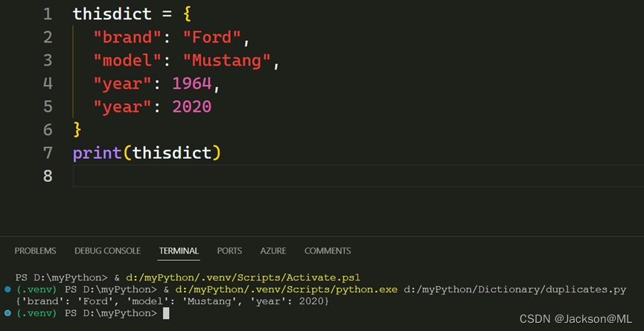
Task: Open the duplicates.py file path link
Action: (515, 289)
